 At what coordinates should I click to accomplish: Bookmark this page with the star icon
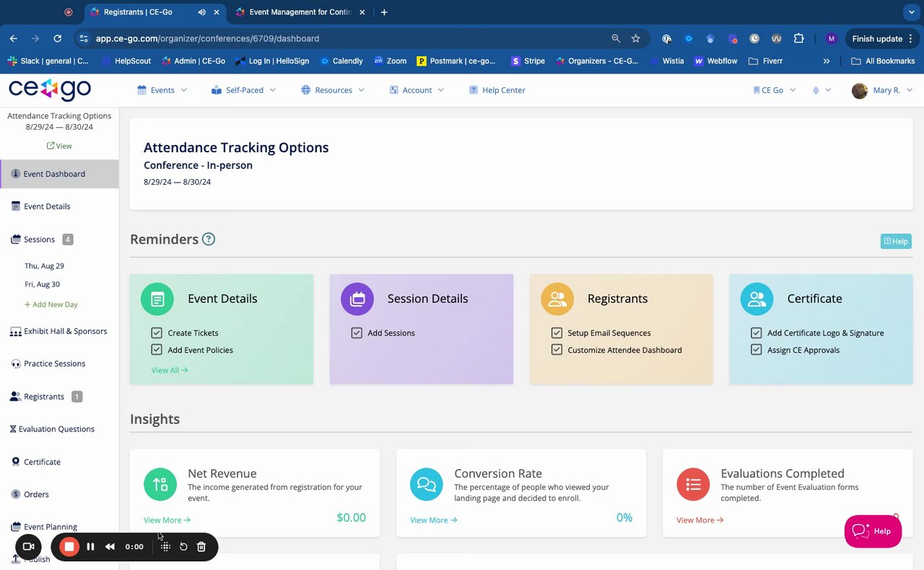tap(636, 38)
